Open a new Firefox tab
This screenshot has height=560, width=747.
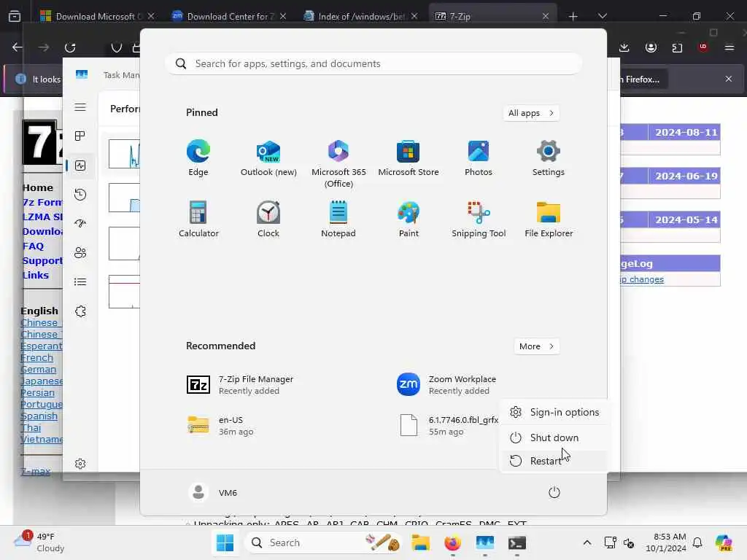573,16
